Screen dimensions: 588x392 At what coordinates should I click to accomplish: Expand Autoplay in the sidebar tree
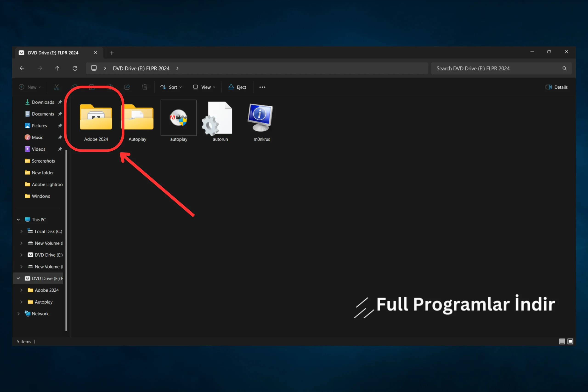(x=21, y=302)
